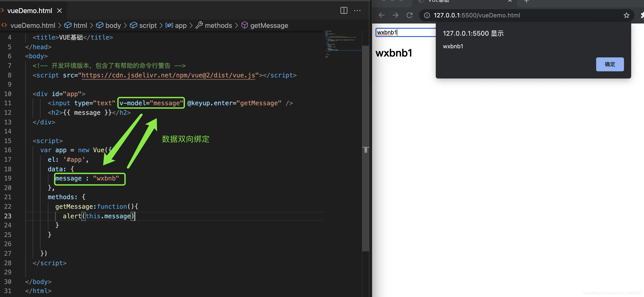Click the editor vertical scrollbar thumb
The width and height of the screenshot is (644, 297).
coord(366,148)
